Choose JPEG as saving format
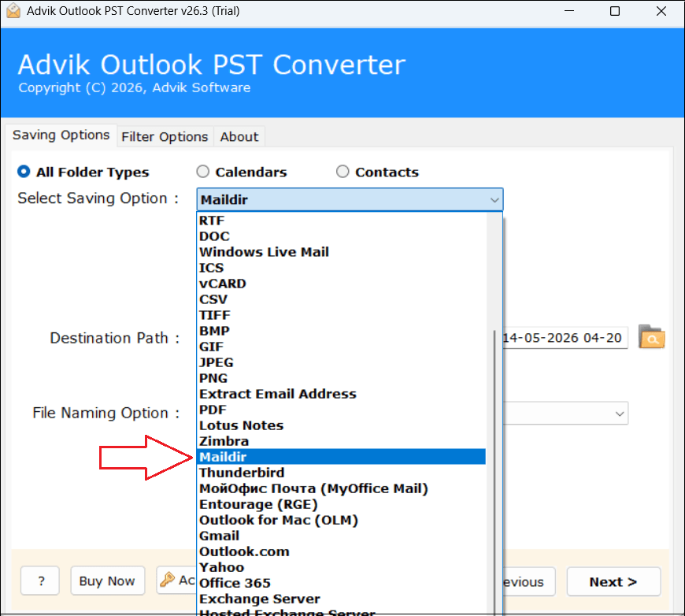685x616 pixels. tap(341, 362)
